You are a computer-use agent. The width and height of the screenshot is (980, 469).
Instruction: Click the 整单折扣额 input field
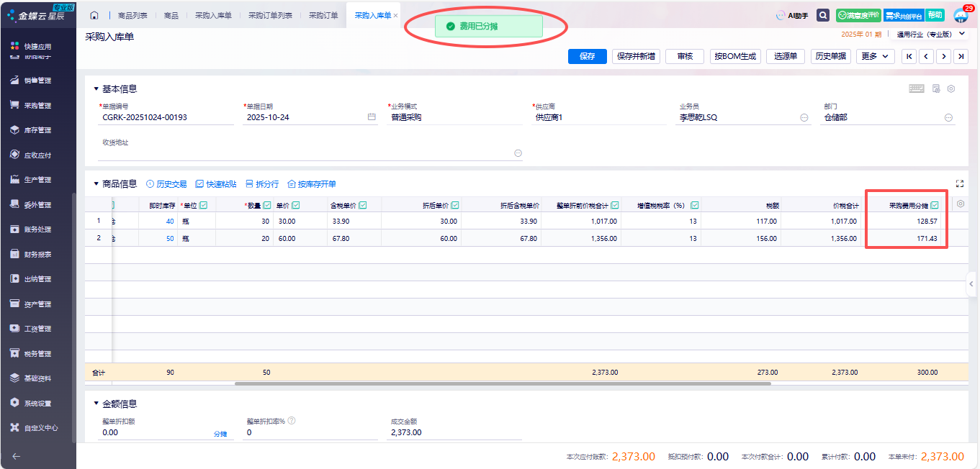point(155,433)
